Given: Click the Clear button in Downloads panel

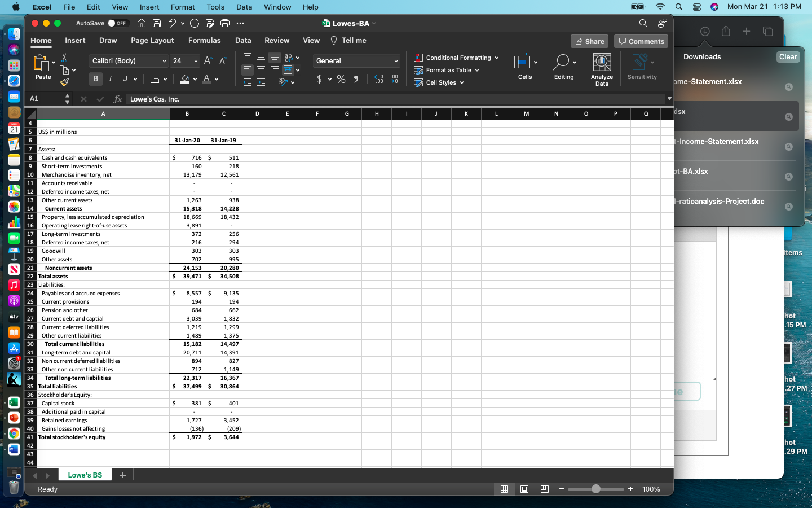Looking at the screenshot, I should click(788, 56).
